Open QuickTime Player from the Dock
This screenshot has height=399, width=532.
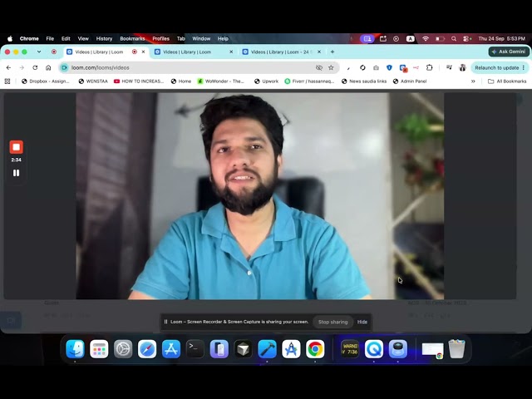tap(374, 349)
